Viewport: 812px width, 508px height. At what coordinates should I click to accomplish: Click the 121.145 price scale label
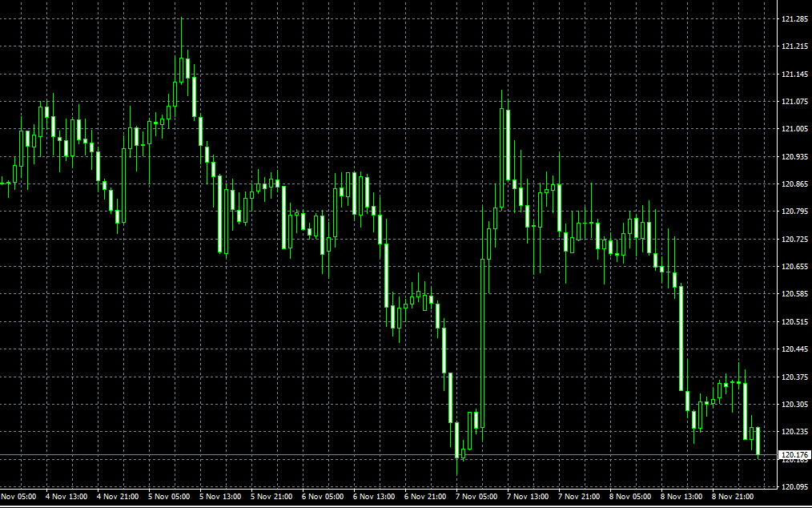795,75
